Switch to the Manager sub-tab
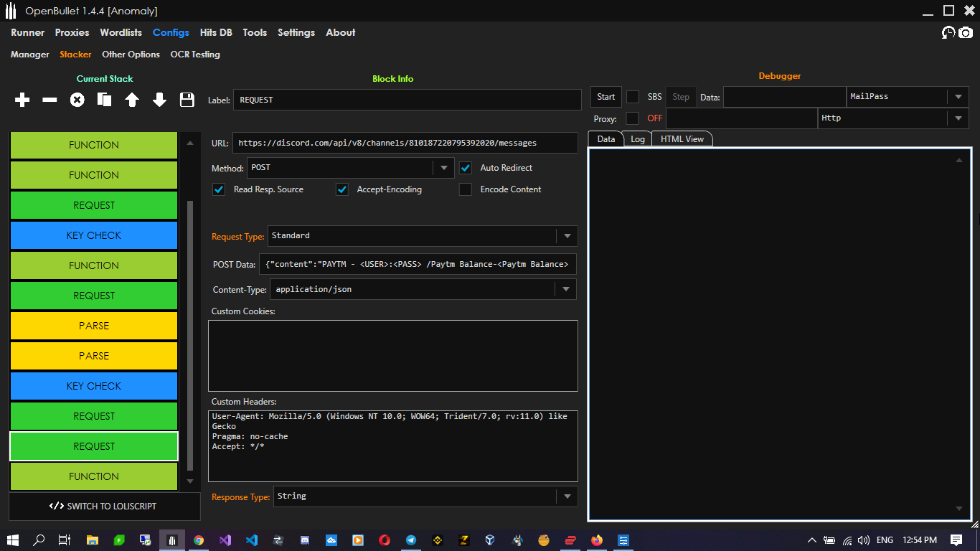Viewport: 980px width, 551px height. point(30,55)
